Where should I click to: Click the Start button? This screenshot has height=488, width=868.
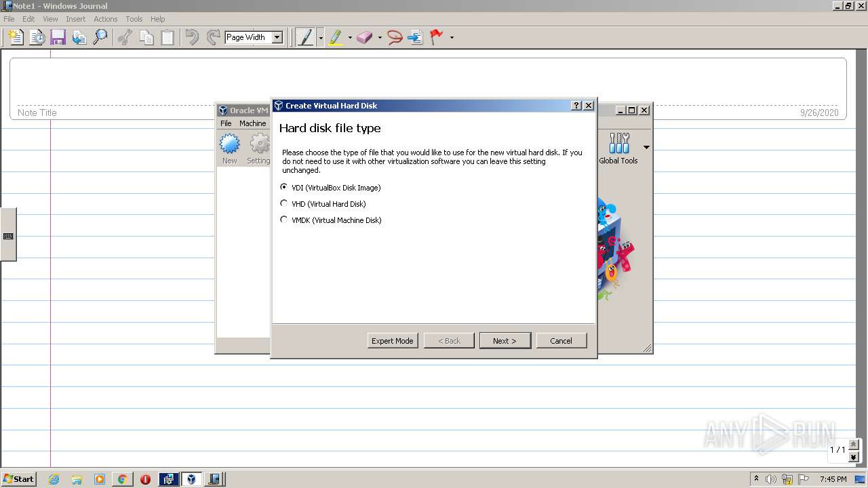18,479
